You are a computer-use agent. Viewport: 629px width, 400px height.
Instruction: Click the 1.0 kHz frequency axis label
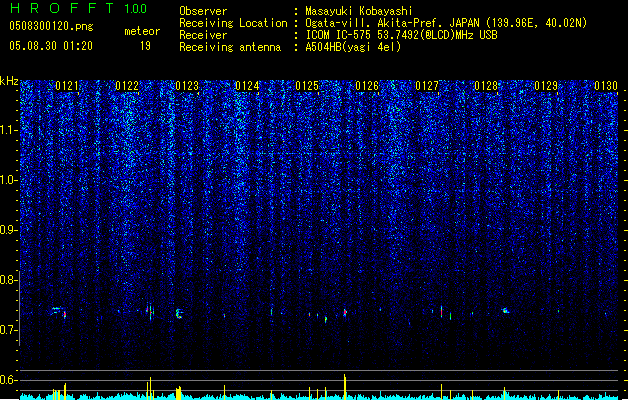click(9, 180)
